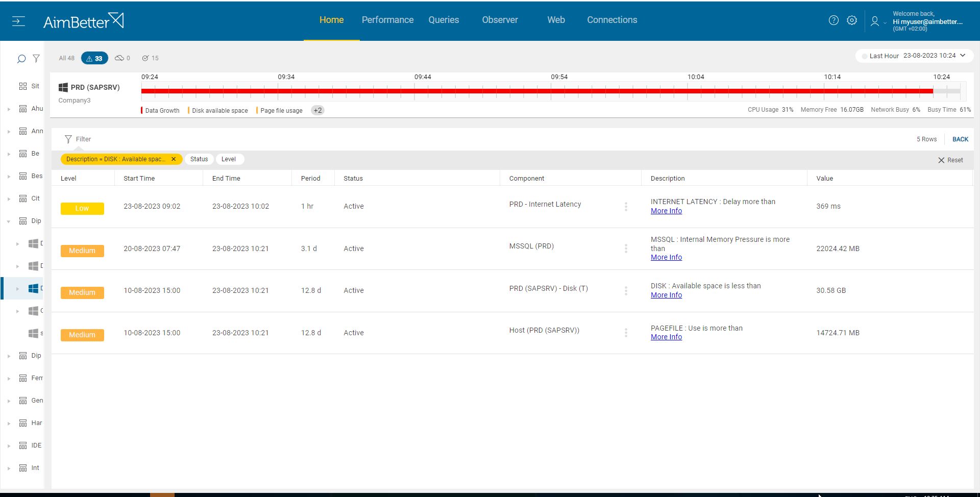The image size is (980, 497).
Task: Open the settings gear icon
Action: tap(852, 20)
